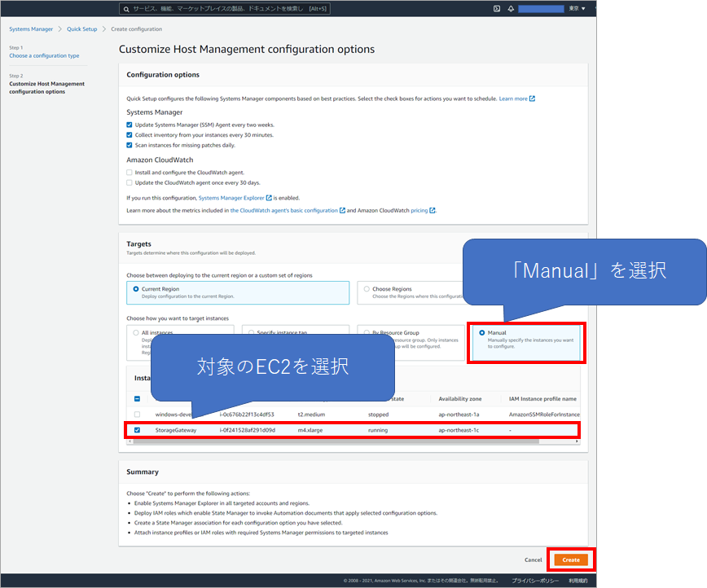Click the StorageGateway name cell
Image resolution: width=707 pixels, height=588 pixels.
pyautogui.click(x=176, y=430)
